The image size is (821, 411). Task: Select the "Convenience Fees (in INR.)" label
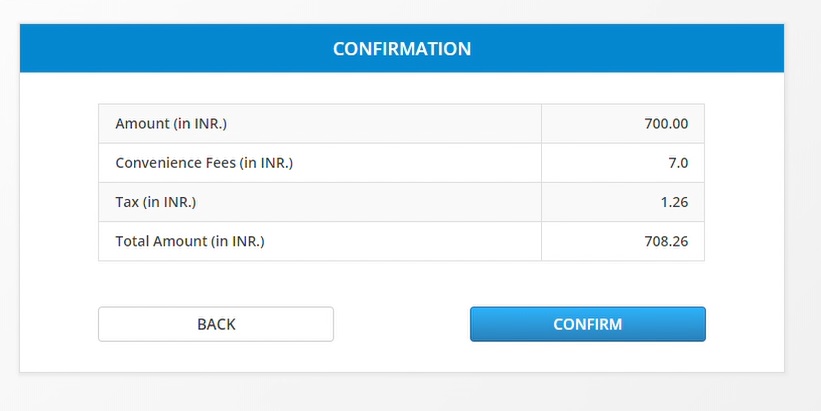coord(205,163)
